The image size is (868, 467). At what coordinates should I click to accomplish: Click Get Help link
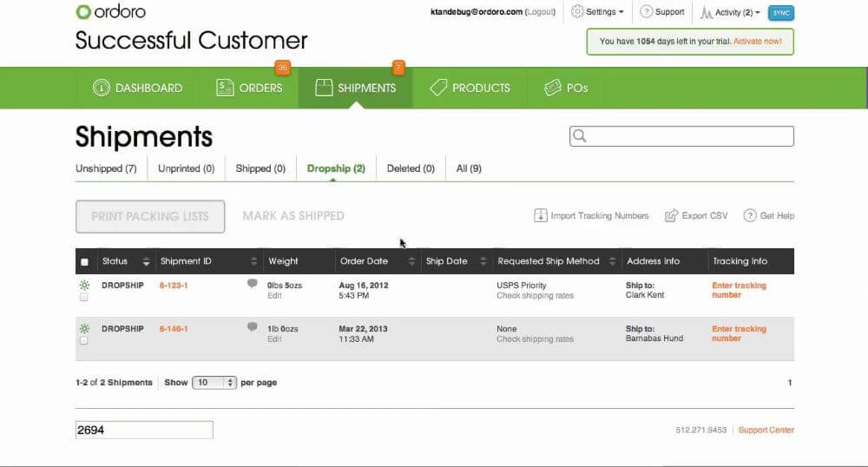[x=777, y=216]
